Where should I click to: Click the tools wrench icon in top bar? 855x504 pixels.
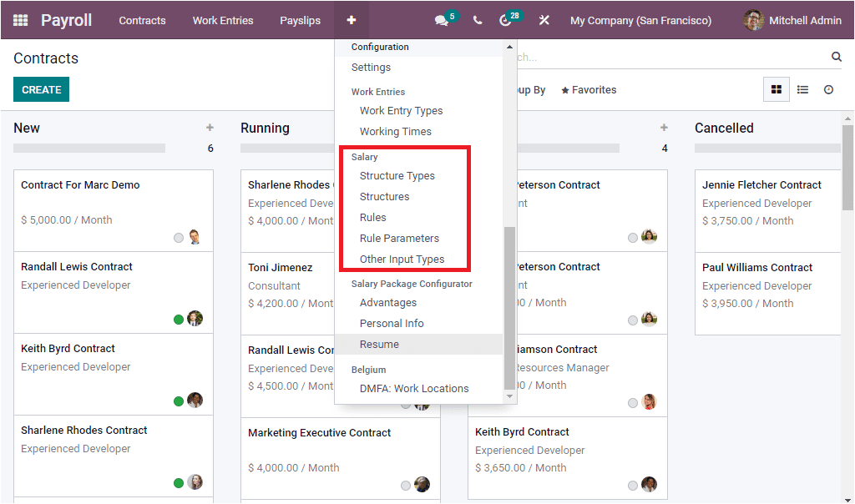(544, 19)
